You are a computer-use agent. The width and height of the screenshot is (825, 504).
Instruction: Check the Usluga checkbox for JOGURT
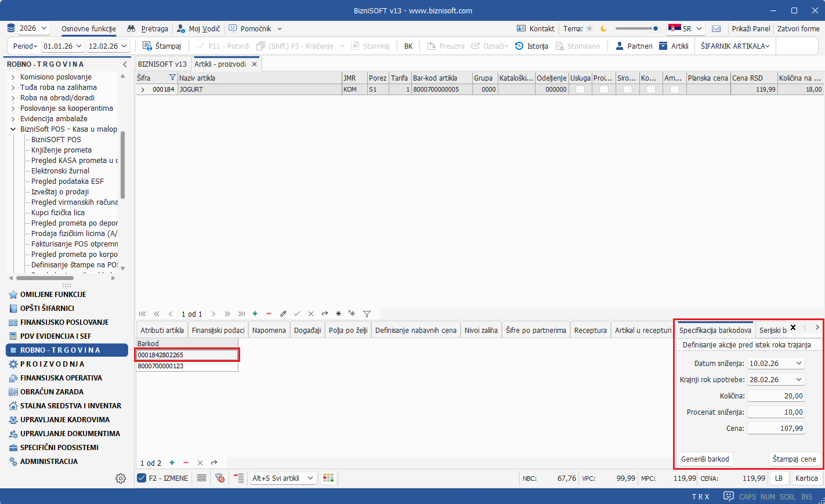pos(580,89)
